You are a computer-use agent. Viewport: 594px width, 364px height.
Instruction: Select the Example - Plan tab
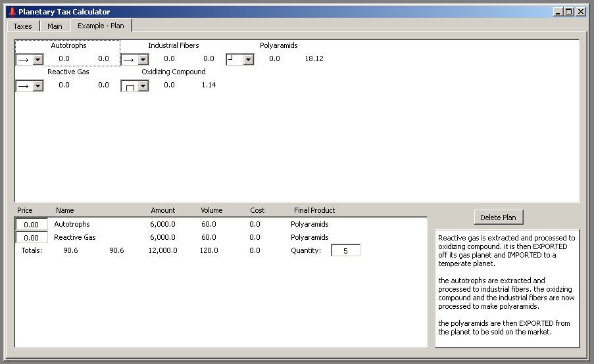(x=101, y=26)
